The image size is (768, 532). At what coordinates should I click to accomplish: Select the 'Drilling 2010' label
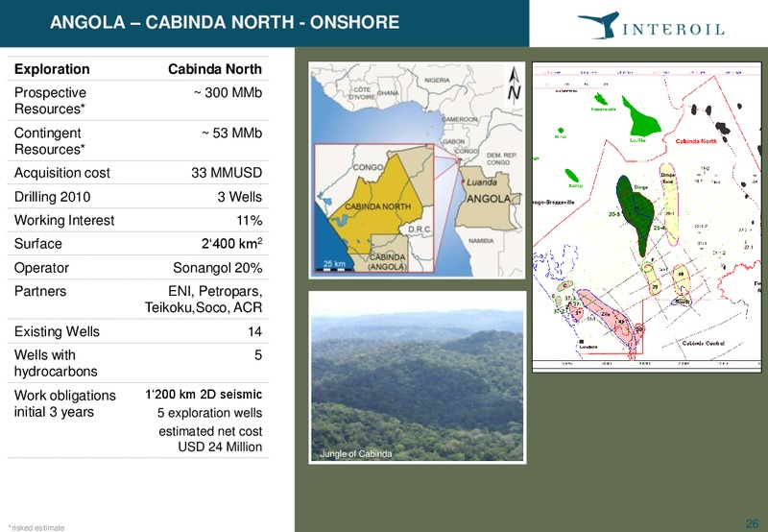coord(53,197)
